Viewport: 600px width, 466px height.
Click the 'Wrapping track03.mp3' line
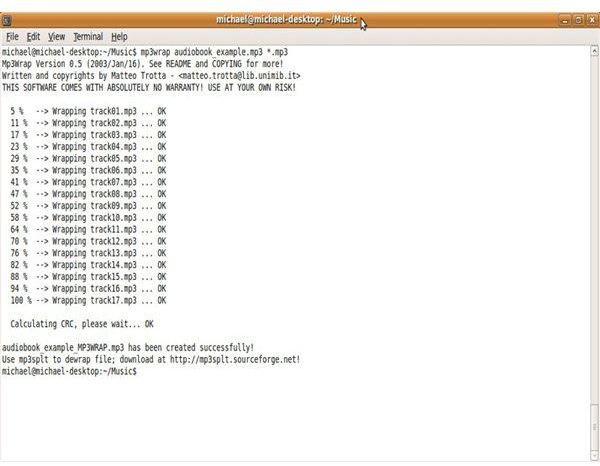pyautogui.click(x=88, y=135)
